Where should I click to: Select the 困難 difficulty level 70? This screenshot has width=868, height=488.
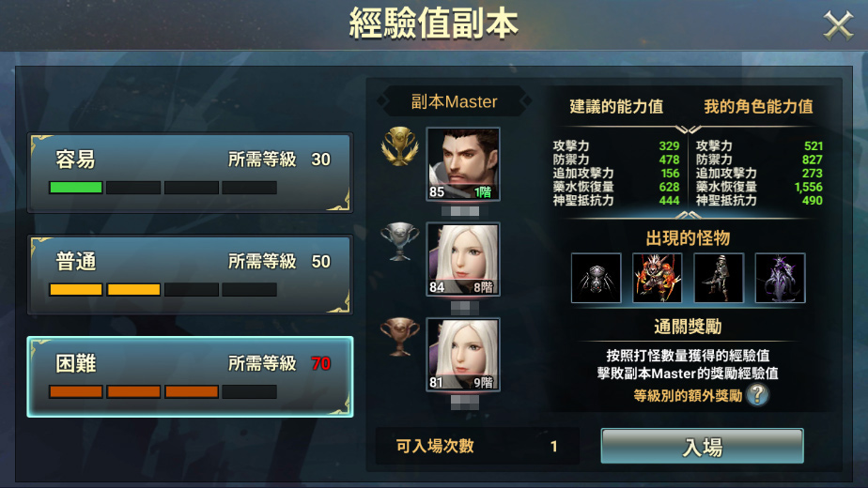tap(191, 376)
